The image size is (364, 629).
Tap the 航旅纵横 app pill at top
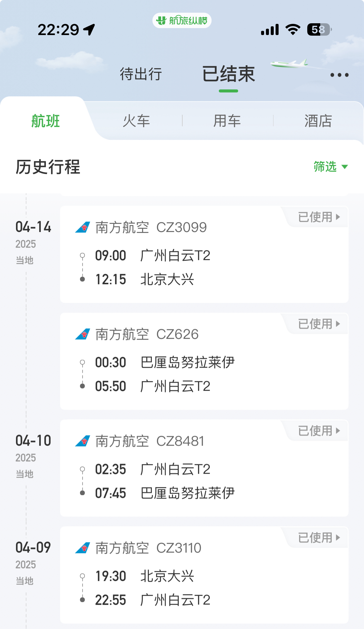tap(182, 21)
